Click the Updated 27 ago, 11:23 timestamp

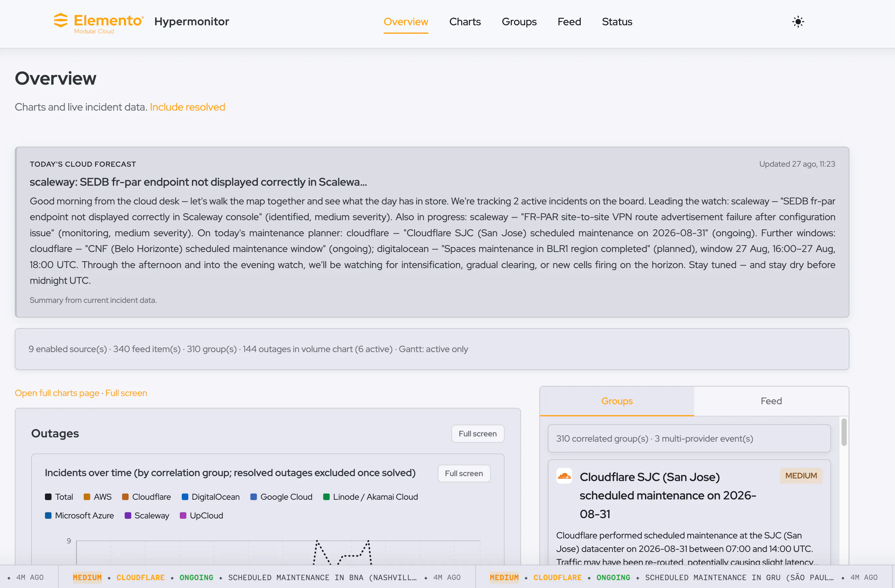[797, 164]
